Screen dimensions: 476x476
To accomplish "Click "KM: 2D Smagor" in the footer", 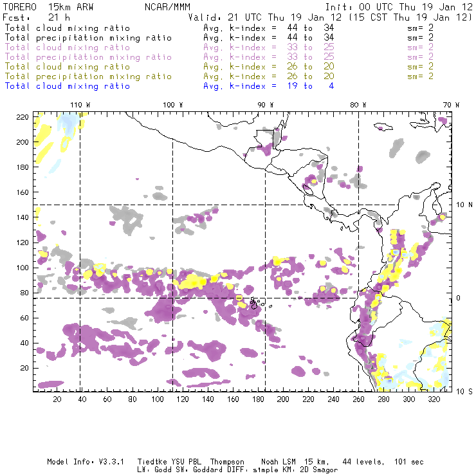I will pyautogui.click(x=310, y=470).
